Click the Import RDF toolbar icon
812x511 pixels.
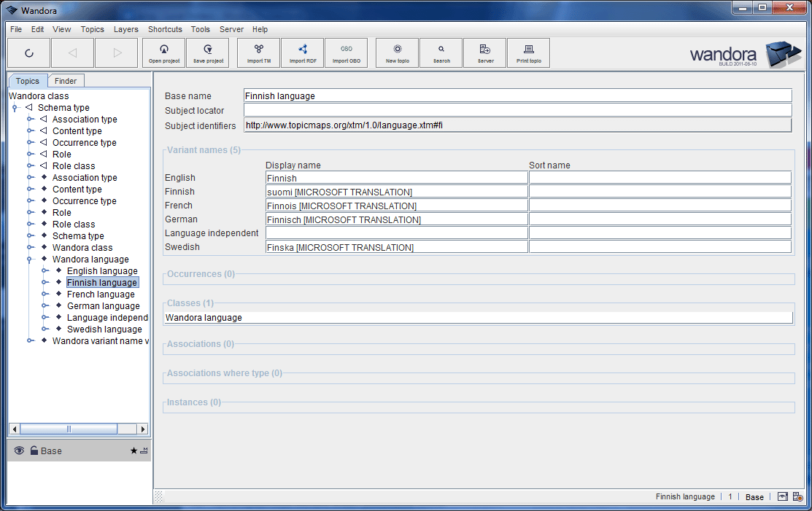pos(302,52)
